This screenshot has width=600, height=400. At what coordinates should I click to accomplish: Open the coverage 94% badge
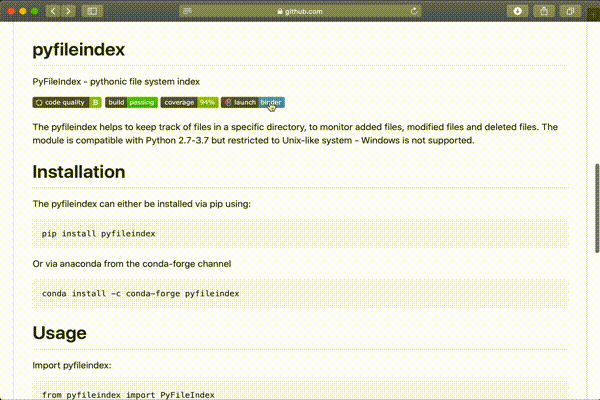click(189, 103)
